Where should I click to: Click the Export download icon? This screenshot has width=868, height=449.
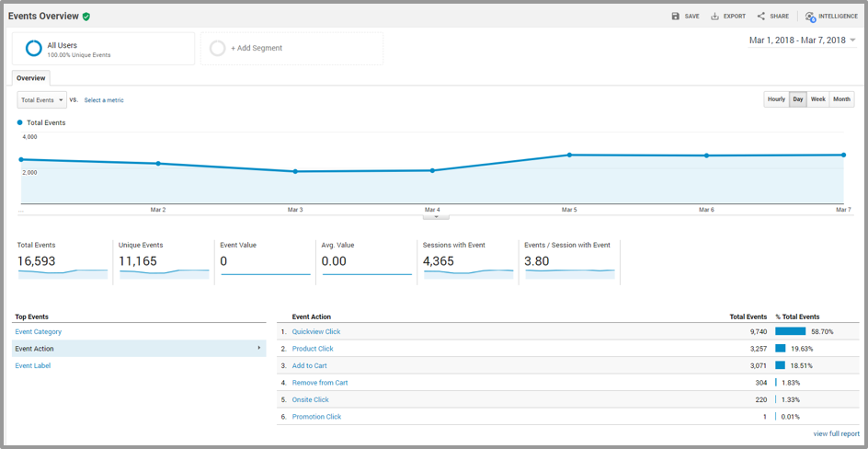714,16
